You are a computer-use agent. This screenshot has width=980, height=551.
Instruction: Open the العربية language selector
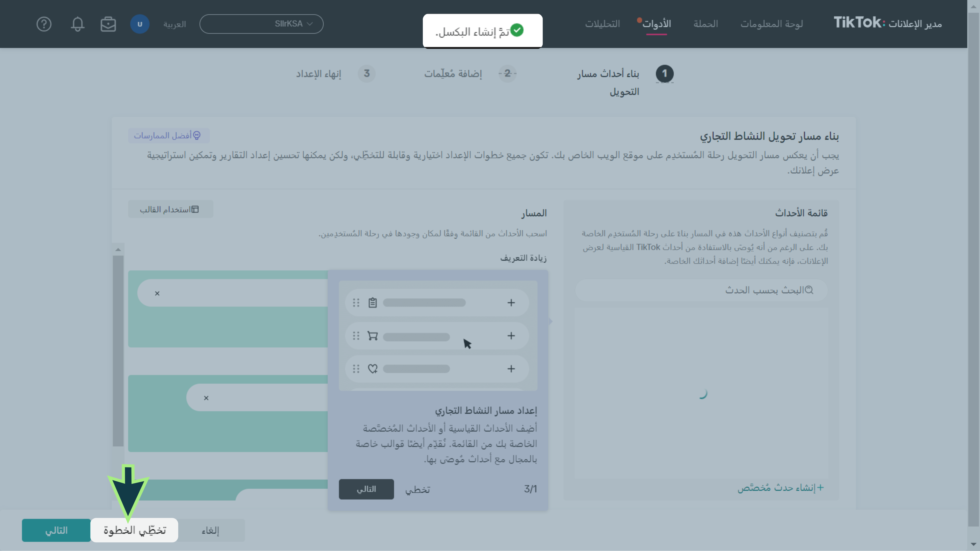175,24
